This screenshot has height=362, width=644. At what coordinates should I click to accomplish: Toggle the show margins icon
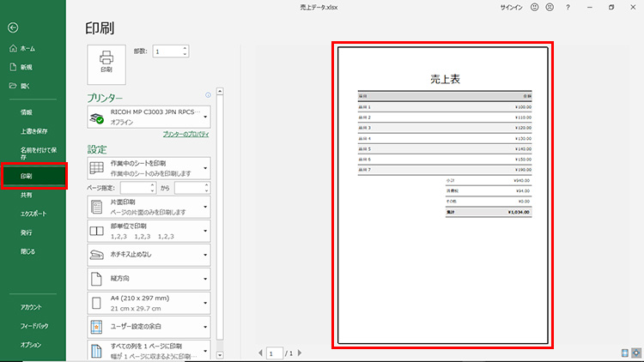624,353
